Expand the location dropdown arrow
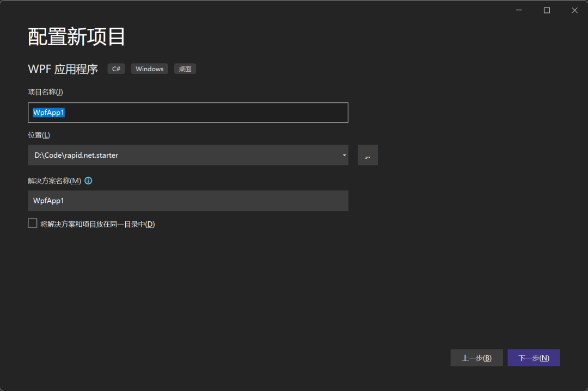The image size is (588, 391). click(x=344, y=155)
